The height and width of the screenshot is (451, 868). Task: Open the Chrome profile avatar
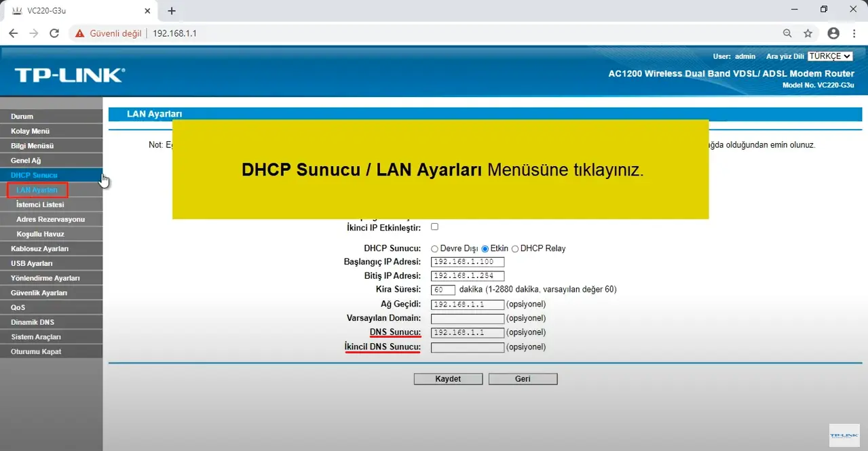[833, 33]
